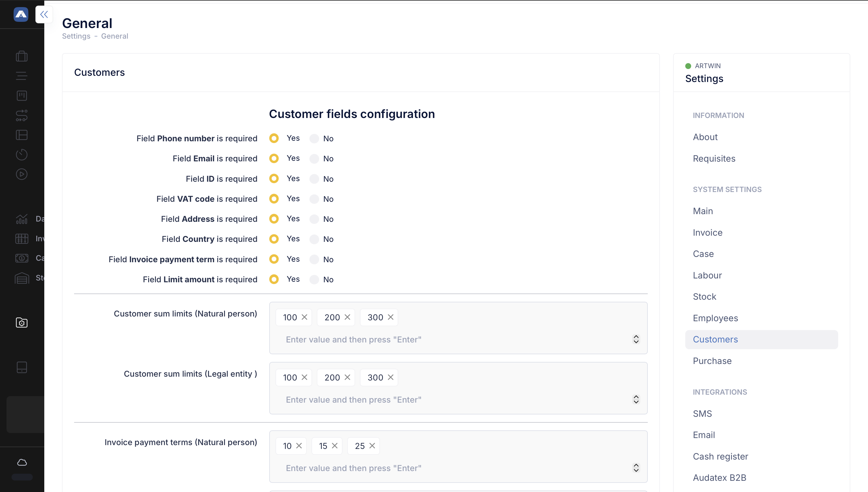Screen dimensions: 868x492
Task: Expand Legal entity sum limits dropdown arrows
Action: 636,399
